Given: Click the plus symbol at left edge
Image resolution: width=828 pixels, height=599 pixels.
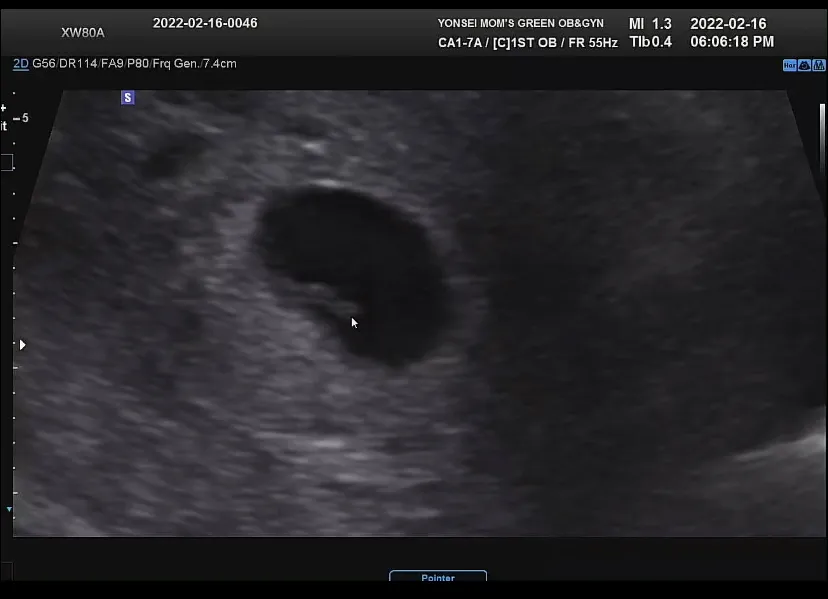Looking at the screenshot, I should [x=3, y=108].
